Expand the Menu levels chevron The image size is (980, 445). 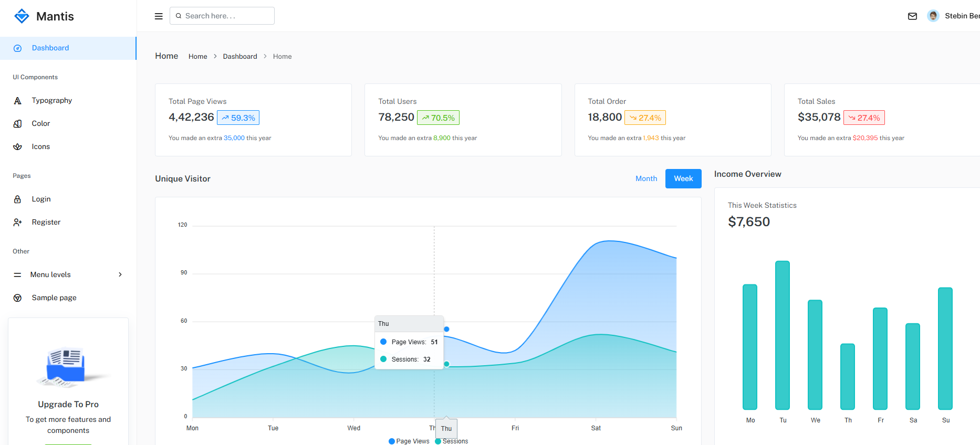coord(120,274)
